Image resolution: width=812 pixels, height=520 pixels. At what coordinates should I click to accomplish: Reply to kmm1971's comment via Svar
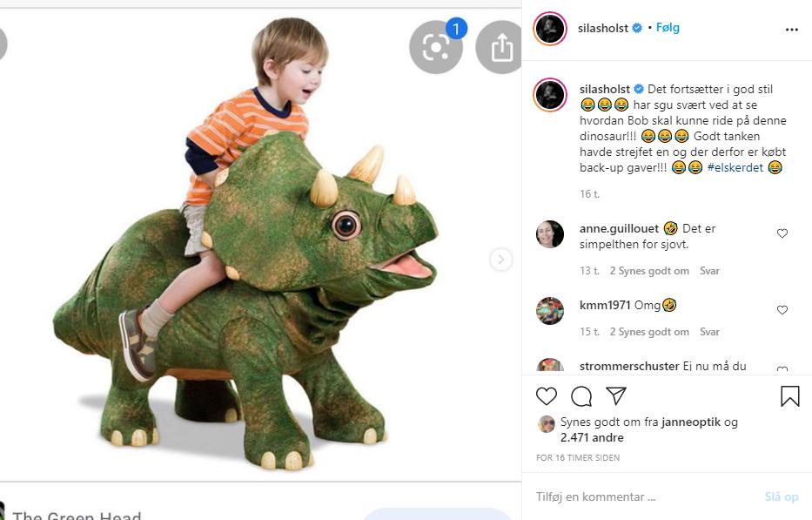point(709,332)
